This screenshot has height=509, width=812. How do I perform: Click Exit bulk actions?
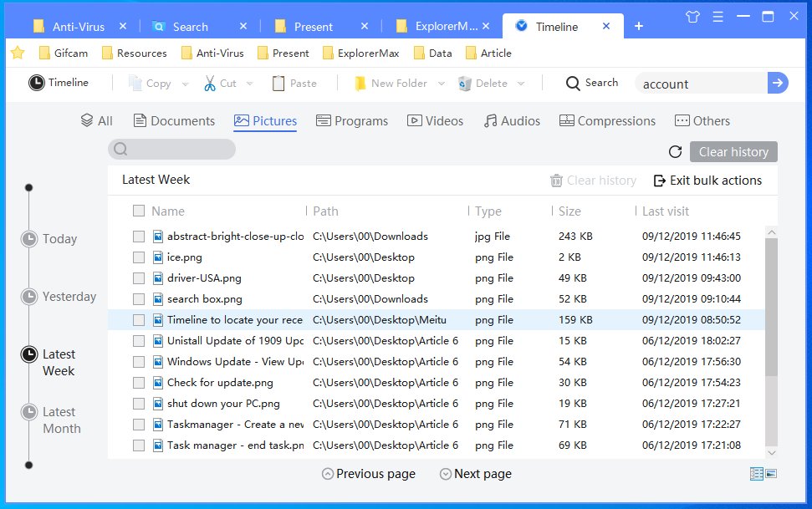708,180
